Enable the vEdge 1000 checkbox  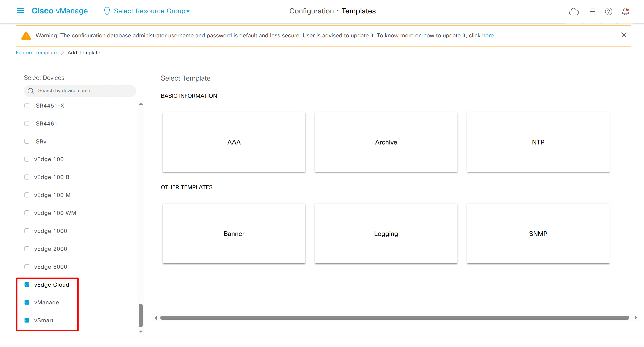[x=27, y=231]
